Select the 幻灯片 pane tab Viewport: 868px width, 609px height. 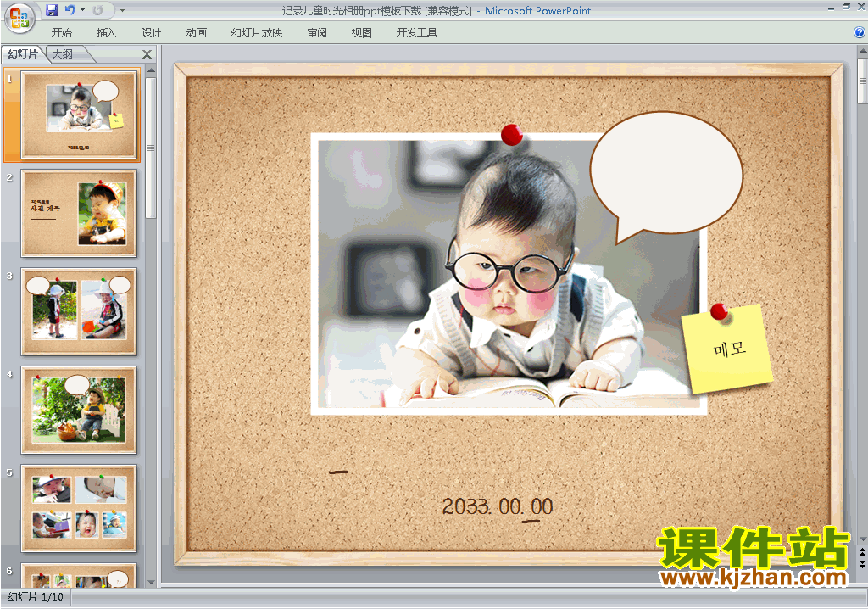(x=23, y=53)
